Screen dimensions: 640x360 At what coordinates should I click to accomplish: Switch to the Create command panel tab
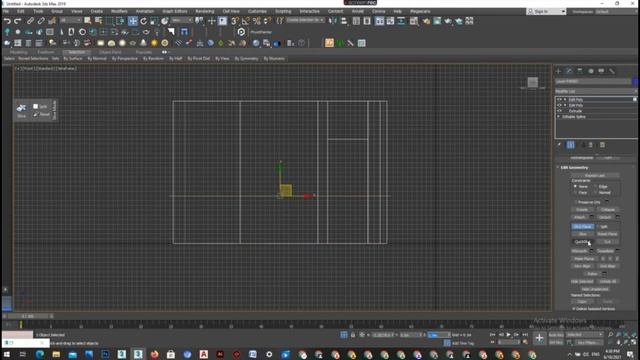[x=558, y=71]
